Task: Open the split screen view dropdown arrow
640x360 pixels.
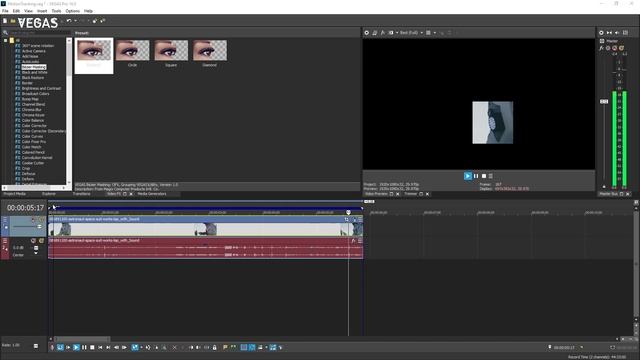Action: tap(397, 33)
